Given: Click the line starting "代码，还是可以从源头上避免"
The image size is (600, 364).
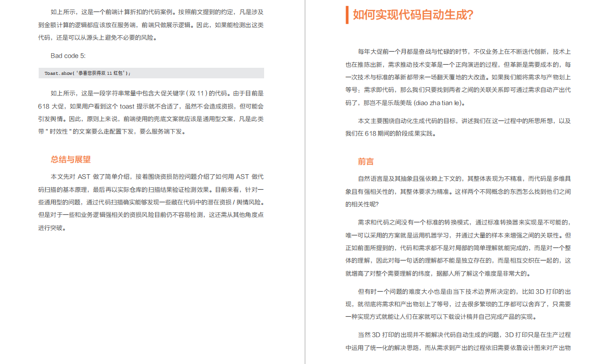Looking at the screenshot, I should [98, 38].
